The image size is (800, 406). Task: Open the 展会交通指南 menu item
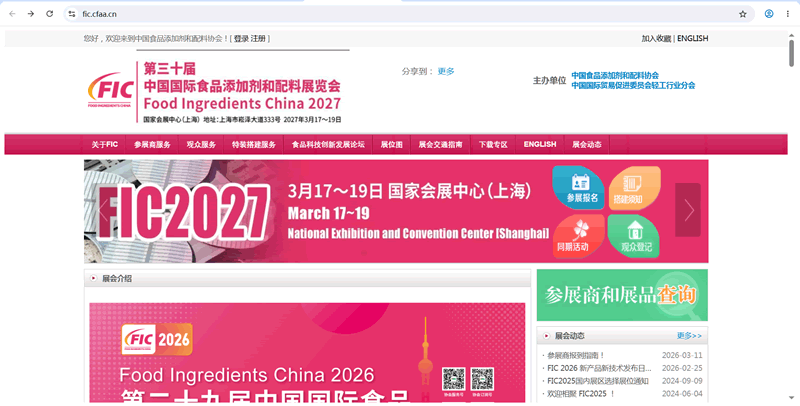click(440, 145)
